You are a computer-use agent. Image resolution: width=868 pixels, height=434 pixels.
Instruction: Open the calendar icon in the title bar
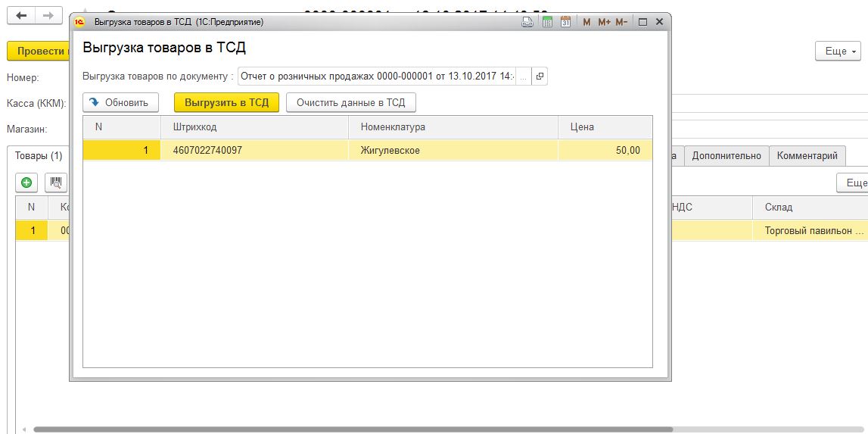click(565, 23)
